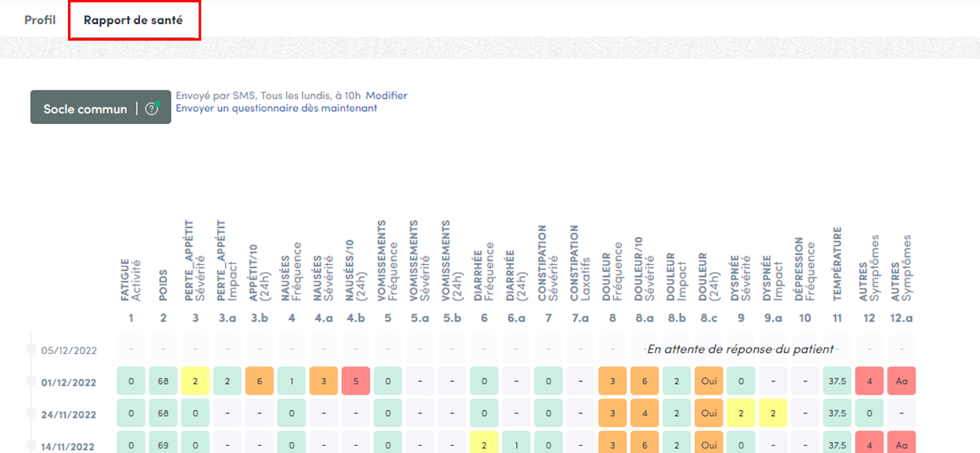The width and height of the screenshot is (980, 453).
Task: Select the 24/11/2022 date row marker
Action: coord(31,414)
